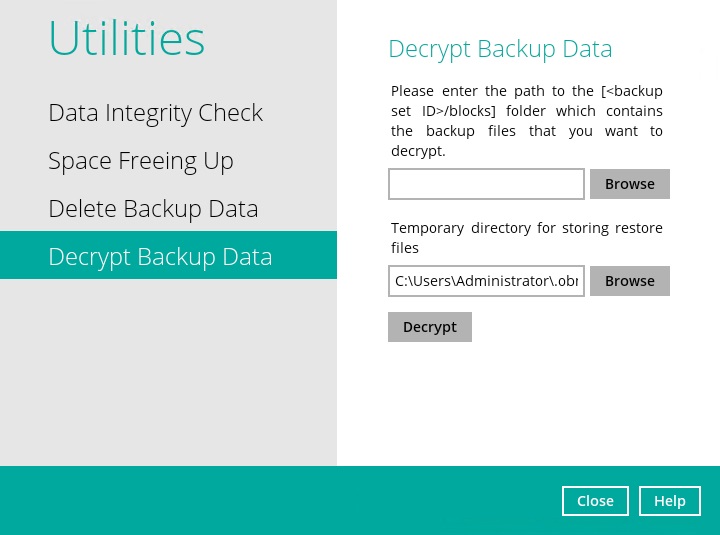Go to Delete Backup Data section
The height and width of the screenshot is (535, 720).
(153, 209)
